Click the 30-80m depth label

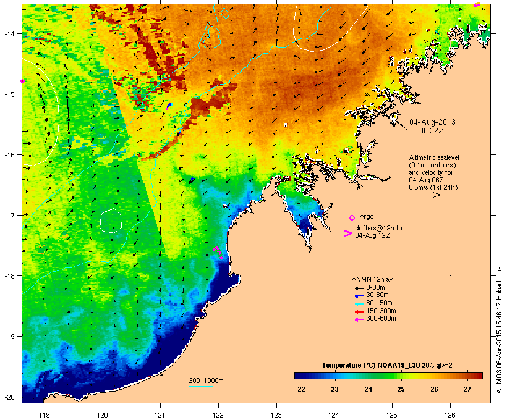click(x=377, y=295)
